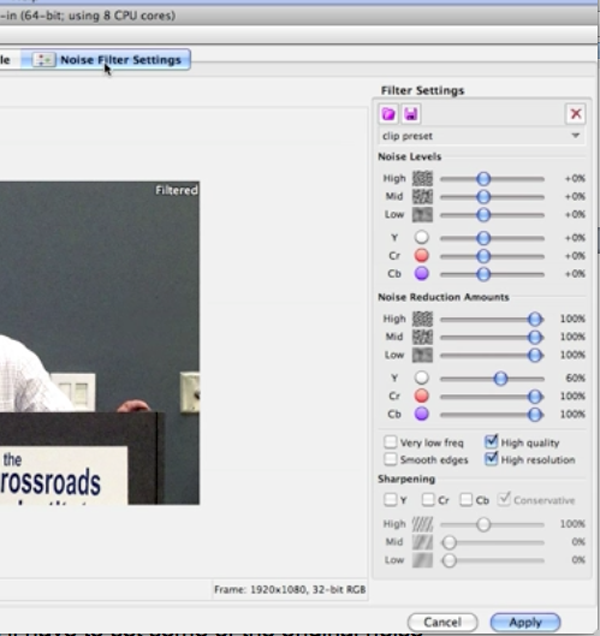Click the Sharpening High slider handle
The image size is (600, 636).
pyautogui.click(x=483, y=524)
